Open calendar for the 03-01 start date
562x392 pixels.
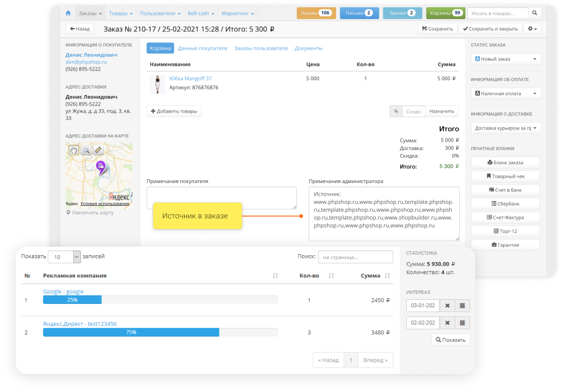462,306
